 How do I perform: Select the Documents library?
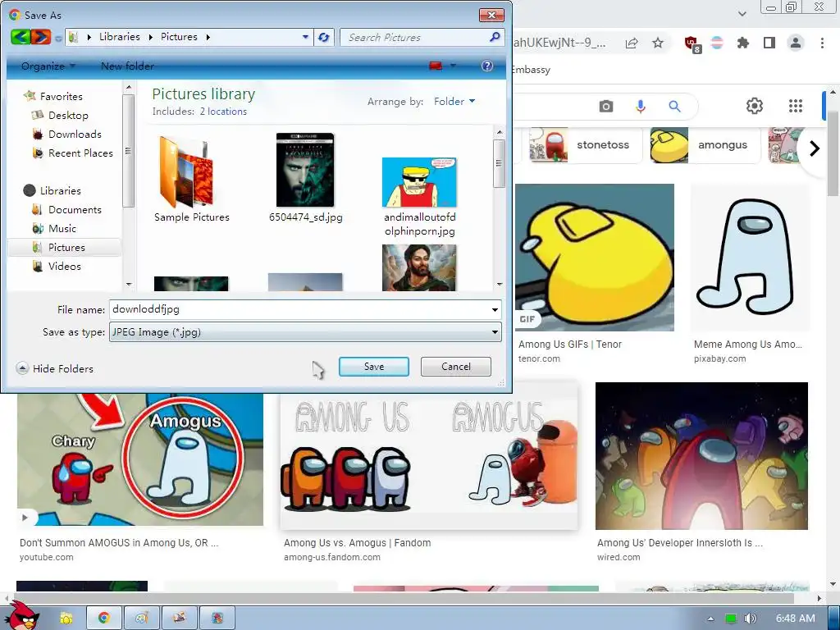[x=75, y=209]
